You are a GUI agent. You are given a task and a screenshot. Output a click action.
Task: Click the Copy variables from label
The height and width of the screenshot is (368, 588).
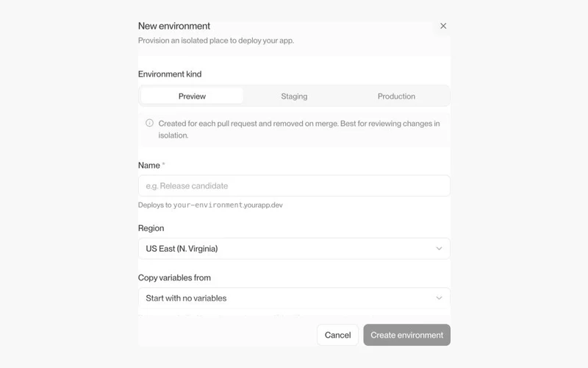[x=174, y=278]
